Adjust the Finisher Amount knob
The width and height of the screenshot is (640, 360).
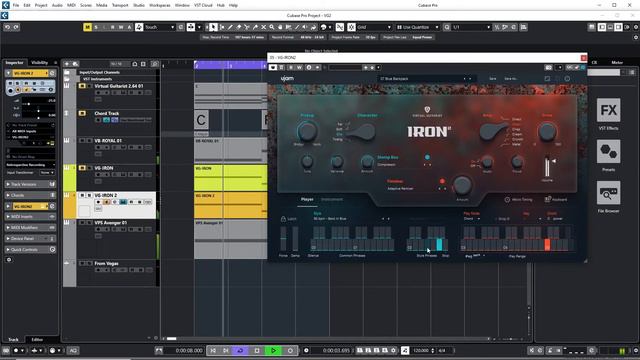pos(462,186)
